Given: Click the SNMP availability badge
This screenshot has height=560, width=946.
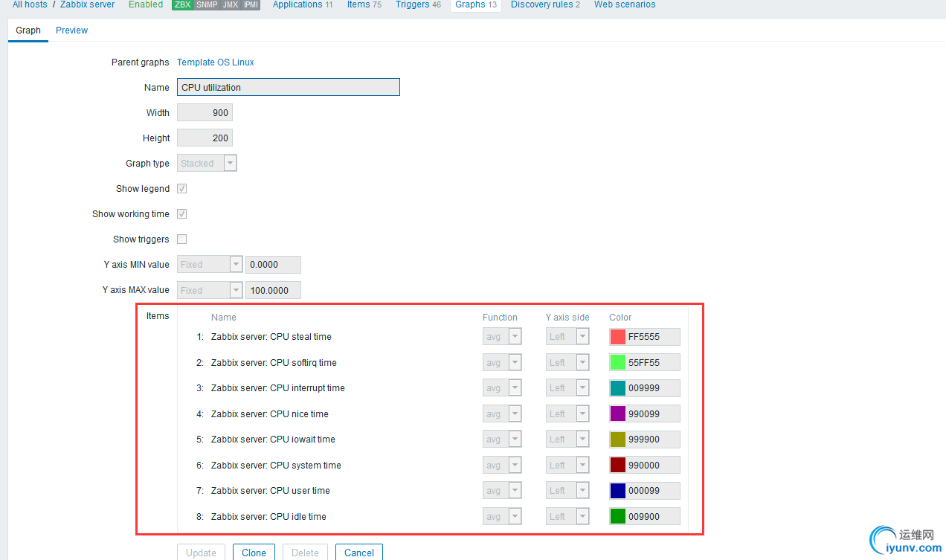Looking at the screenshot, I should (x=207, y=4).
